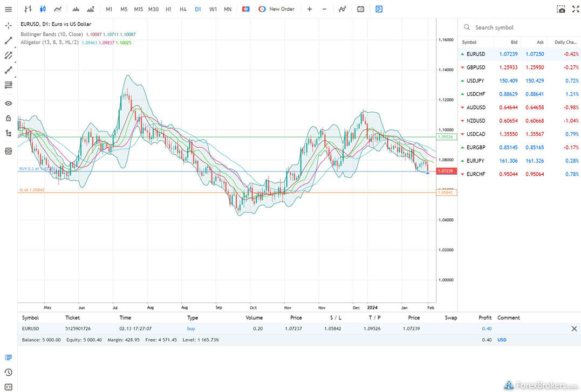The width and height of the screenshot is (581, 392).
Task: Sort Market Watch by Symbol column
Action: click(469, 42)
